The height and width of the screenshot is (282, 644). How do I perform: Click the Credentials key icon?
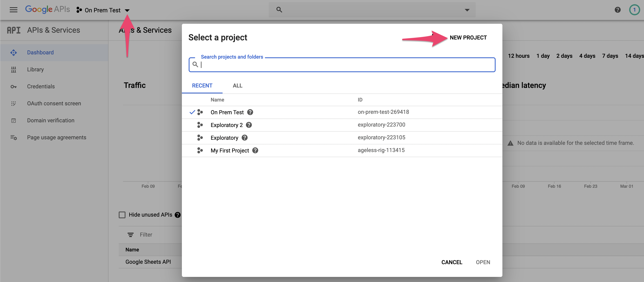[x=14, y=87]
